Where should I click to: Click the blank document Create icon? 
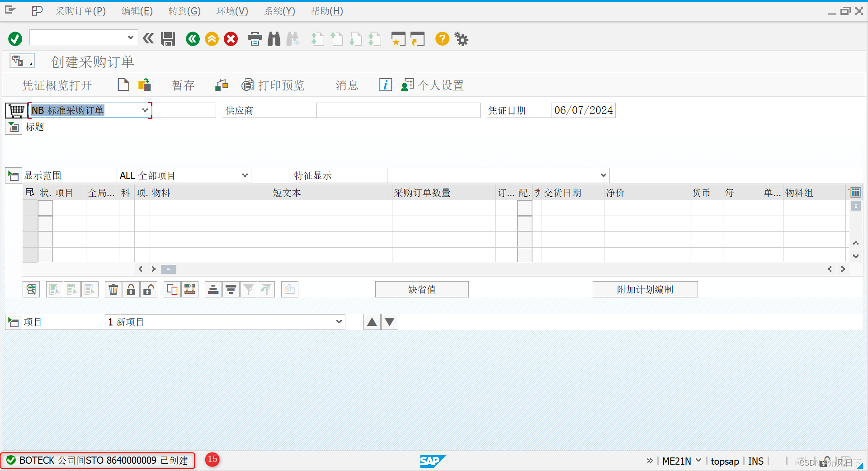(123, 85)
